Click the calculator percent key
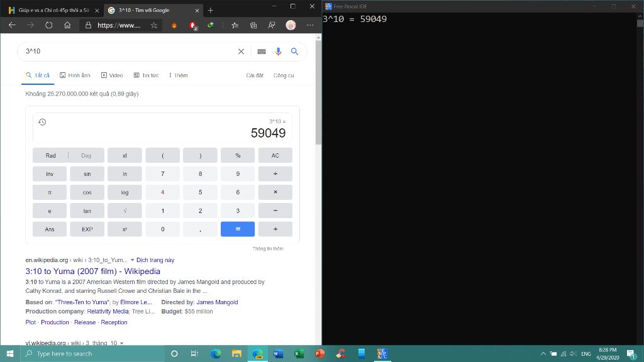Screen dimensions: 644x362 [x=238, y=156]
